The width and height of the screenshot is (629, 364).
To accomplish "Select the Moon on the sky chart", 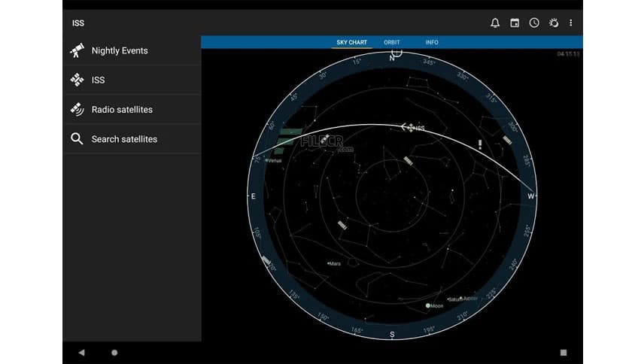I will click(x=428, y=306).
